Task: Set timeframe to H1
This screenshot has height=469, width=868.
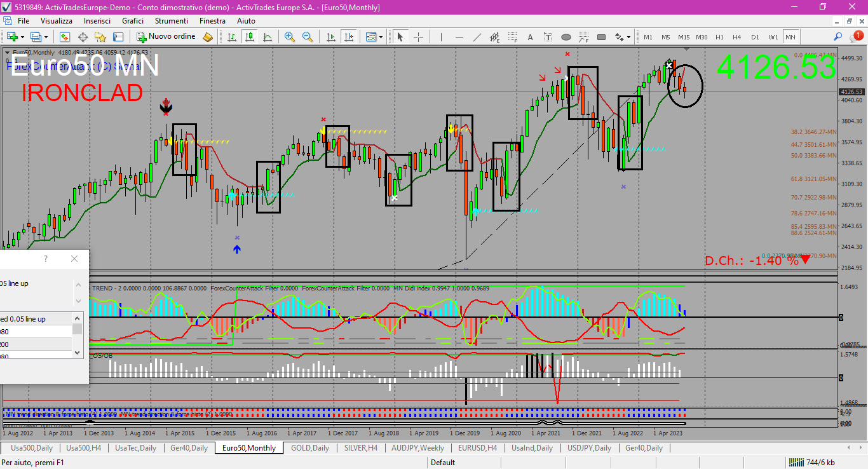Action: tap(719, 37)
